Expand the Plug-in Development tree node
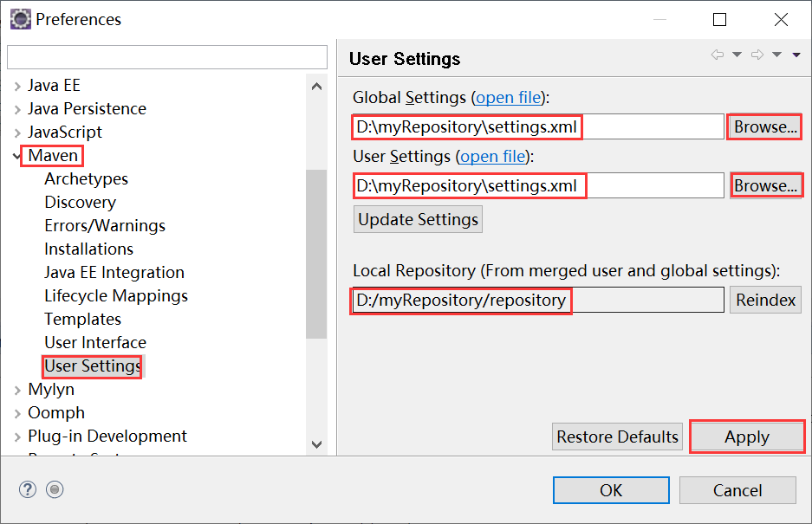Viewport: 812px width, 524px height. click(17, 437)
